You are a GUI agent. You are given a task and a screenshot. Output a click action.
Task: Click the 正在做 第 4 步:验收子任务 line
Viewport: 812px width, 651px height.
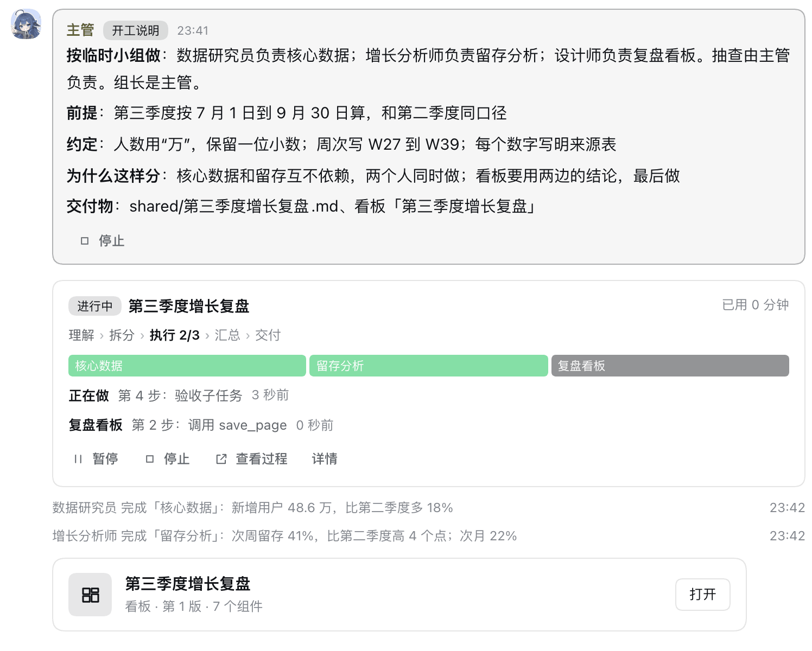pyautogui.click(x=179, y=395)
